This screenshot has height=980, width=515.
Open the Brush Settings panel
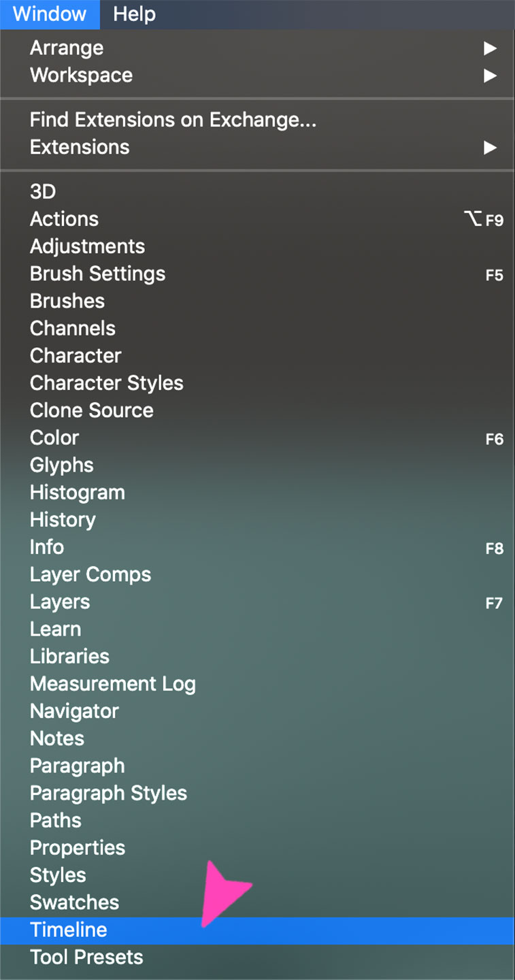pos(97,274)
